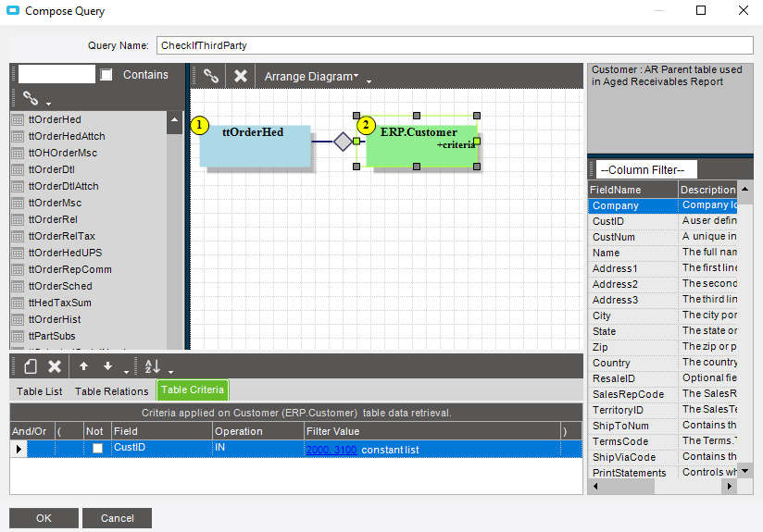Toggle the Contains checkbox

(x=106, y=74)
